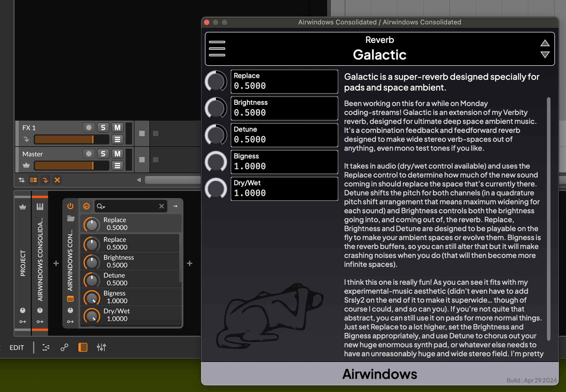Click the highlighted Replace knob in device panel
Screen dimensions: 566x392
(92, 224)
